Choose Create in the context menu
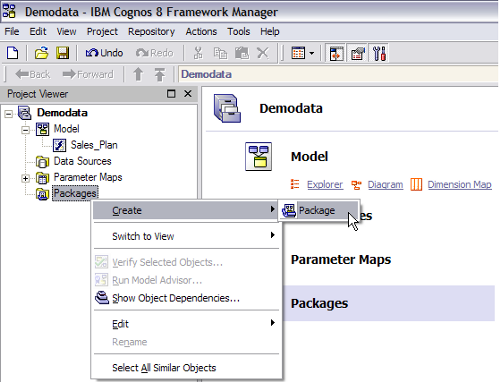 click(186, 210)
